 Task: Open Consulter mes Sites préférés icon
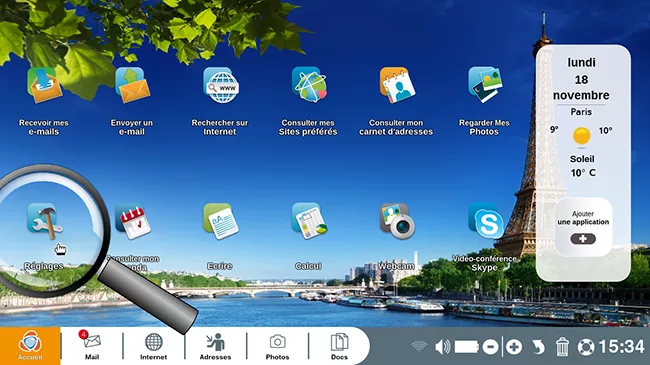pyautogui.click(x=309, y=85)
